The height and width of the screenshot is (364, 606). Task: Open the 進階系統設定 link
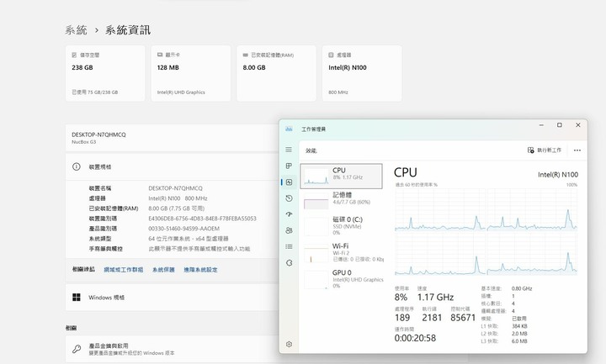pos(200,270)
